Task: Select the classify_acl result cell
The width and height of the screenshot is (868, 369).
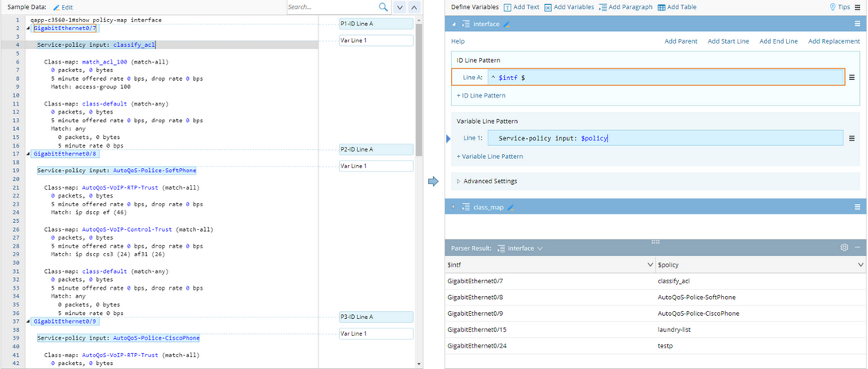Action: 761,281
